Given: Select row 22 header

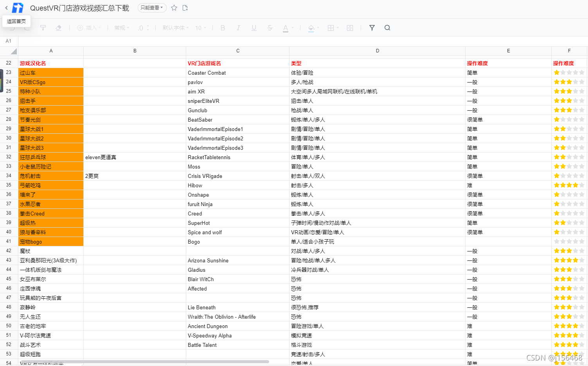Looking at the screenshot, I should (9, 63).
